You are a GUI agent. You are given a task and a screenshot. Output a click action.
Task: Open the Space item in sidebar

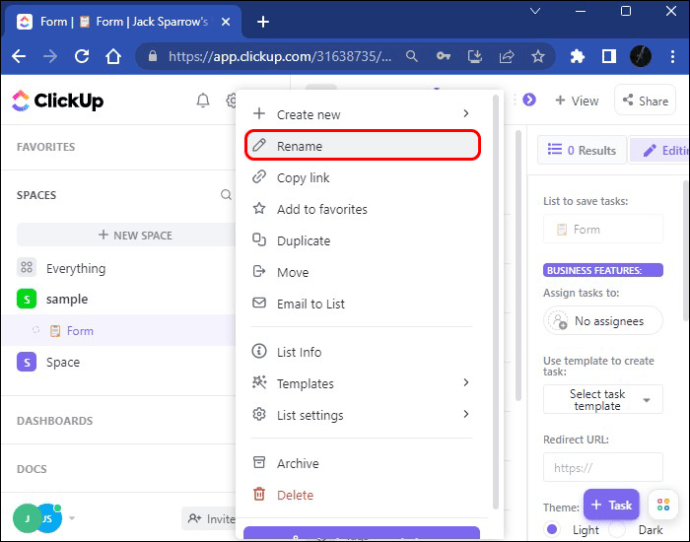[63, 362]
